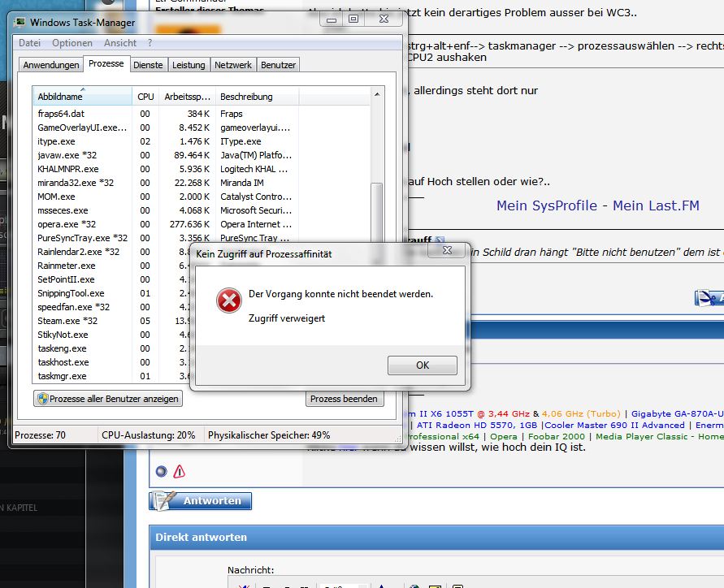Open the Leistung tab

point(189,65)
